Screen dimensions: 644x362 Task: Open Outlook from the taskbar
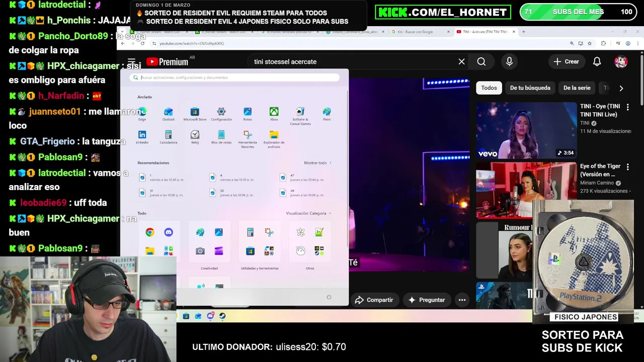[198, 316]
